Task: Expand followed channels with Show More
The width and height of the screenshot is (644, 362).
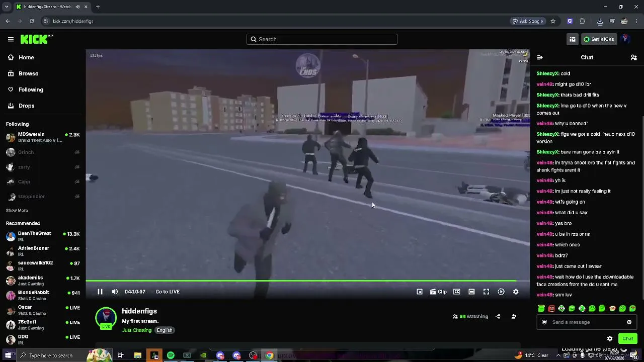Action: (x=17, y=211)
